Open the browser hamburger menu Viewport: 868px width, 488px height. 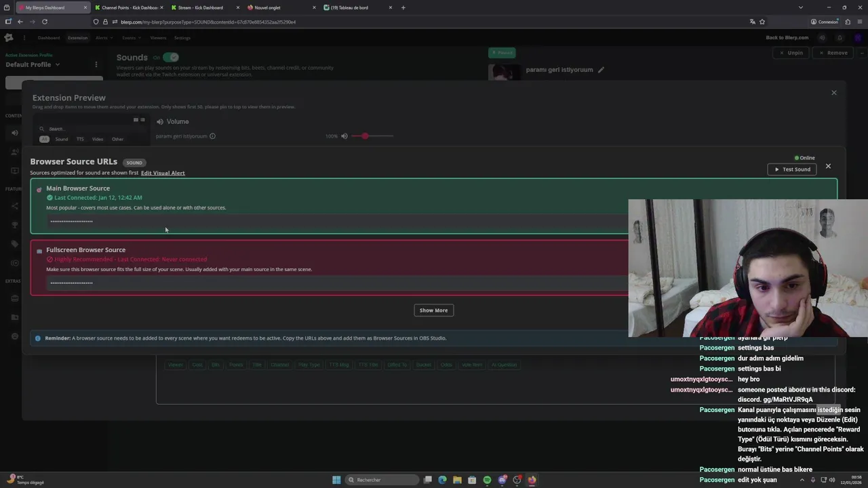[x=859, y=22]
